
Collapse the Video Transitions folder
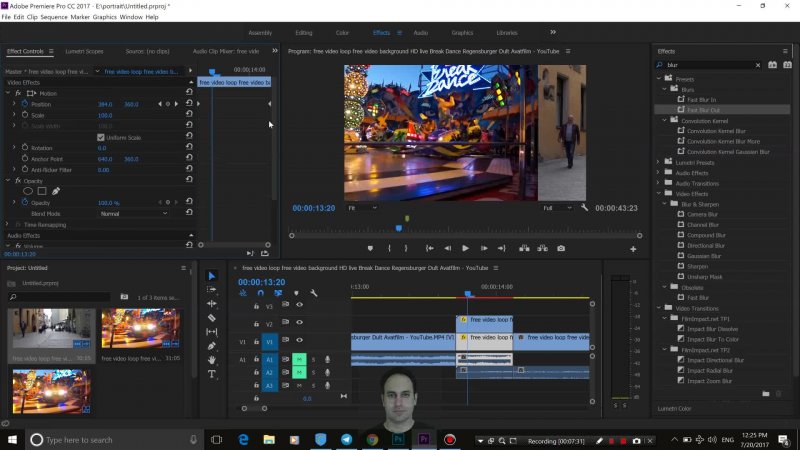659,308
